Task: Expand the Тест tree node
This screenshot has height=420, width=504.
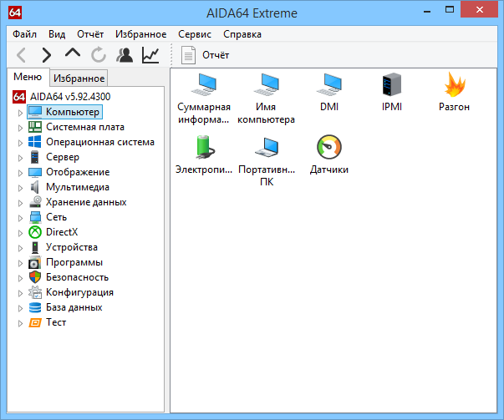Action: 20,323
